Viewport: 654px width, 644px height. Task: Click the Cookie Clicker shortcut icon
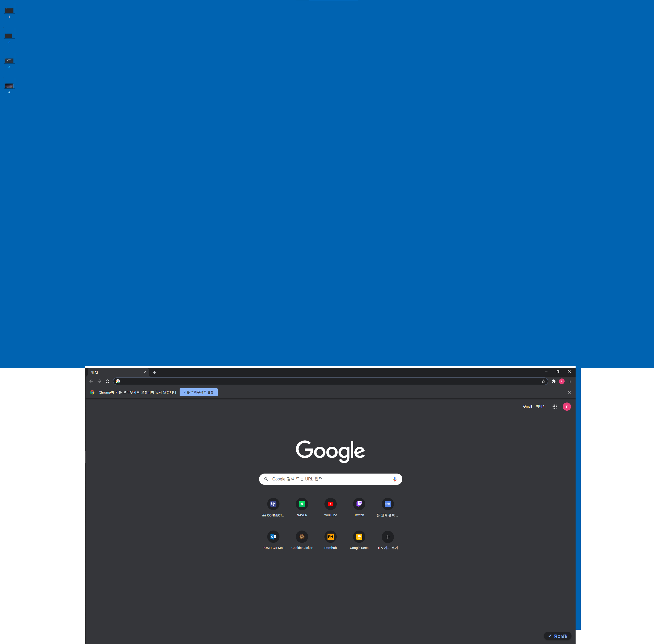pos(301,536)
